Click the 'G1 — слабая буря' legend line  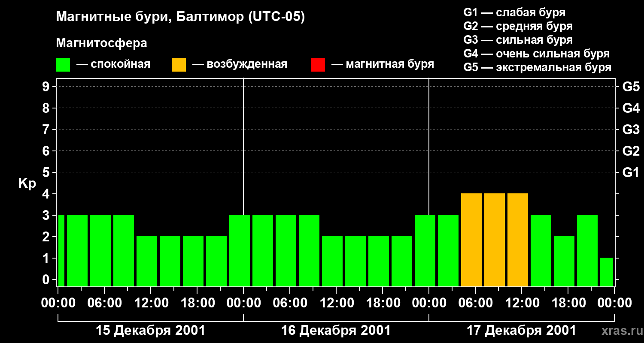click(514, 12)
